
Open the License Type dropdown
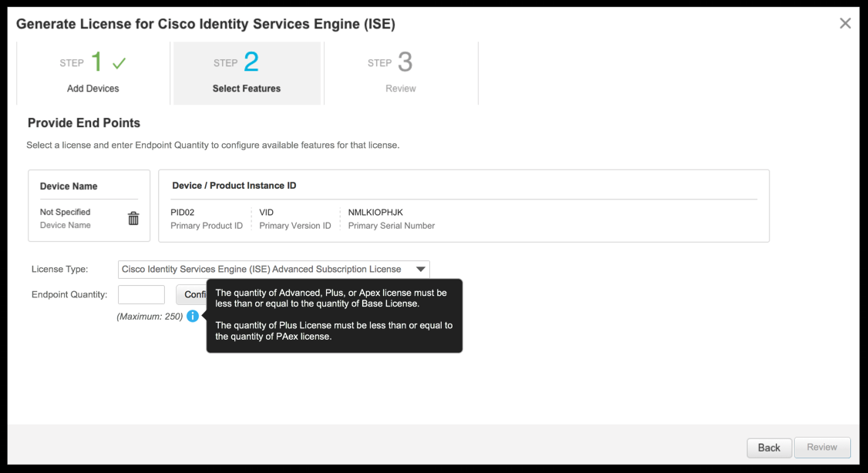coord(274,270)
